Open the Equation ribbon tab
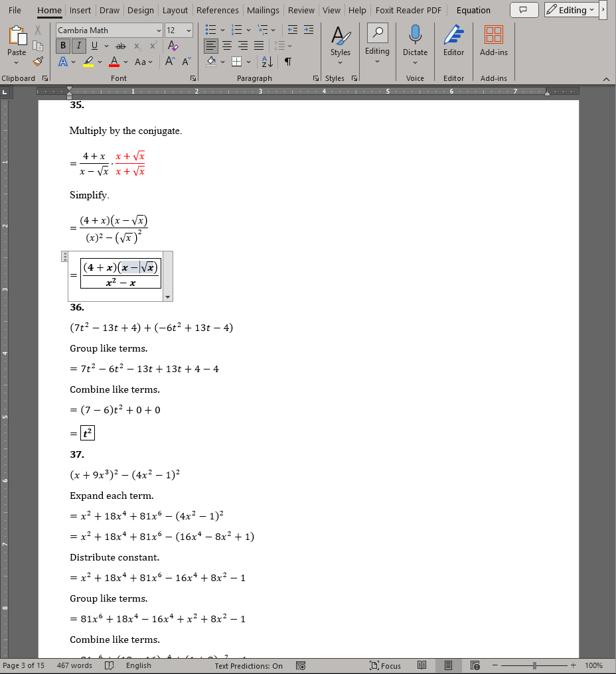The height and width of the screenshot is (674, 616). [473, 11]
